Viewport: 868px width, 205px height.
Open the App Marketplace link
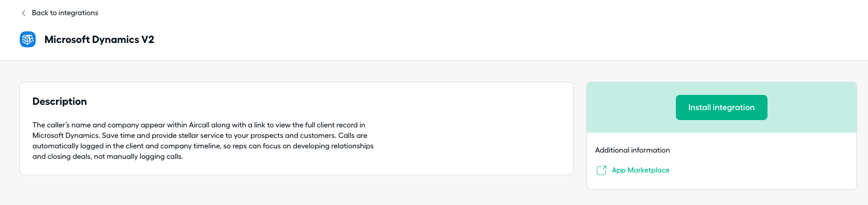point(641,170)
